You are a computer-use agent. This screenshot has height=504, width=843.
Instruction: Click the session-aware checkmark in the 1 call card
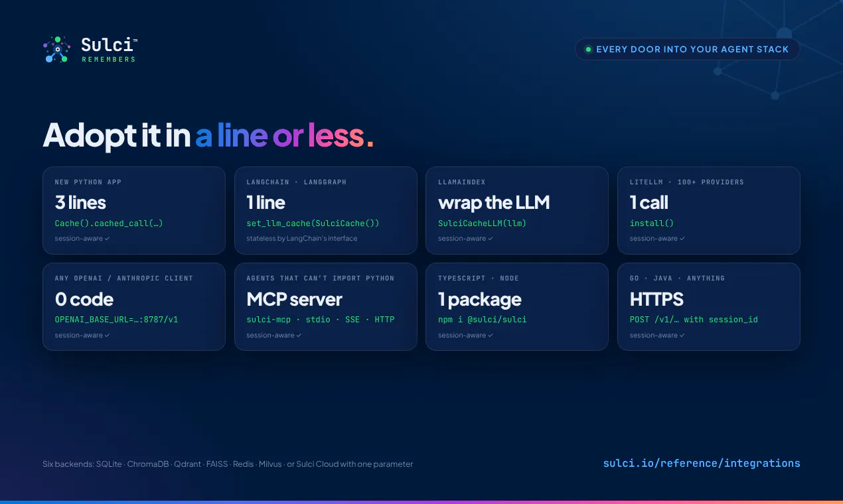click(x=682, y=239)
